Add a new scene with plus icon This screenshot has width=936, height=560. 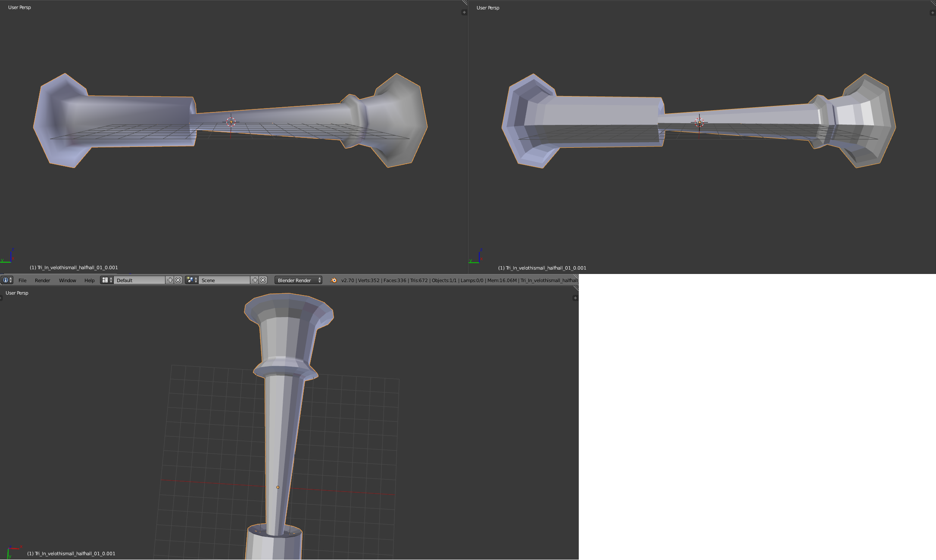255,280
